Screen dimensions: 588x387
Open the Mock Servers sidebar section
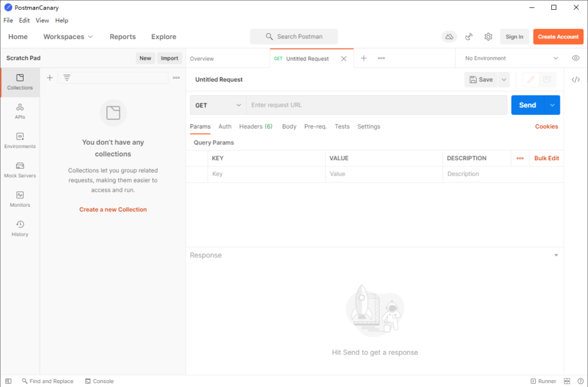(20, 169)
